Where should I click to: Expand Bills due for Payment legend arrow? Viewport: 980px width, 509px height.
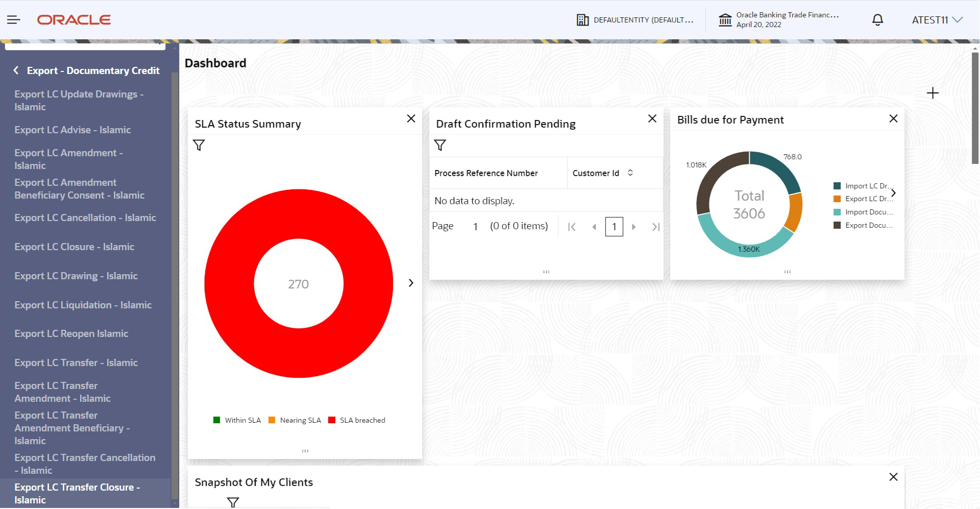(x=893, y=193)
